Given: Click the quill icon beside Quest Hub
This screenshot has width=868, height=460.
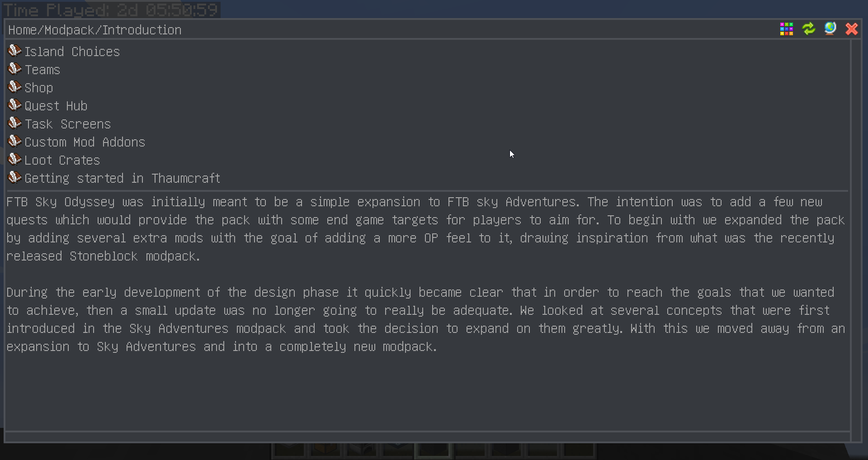Looking at the screenshot, I should click(14, 105).
